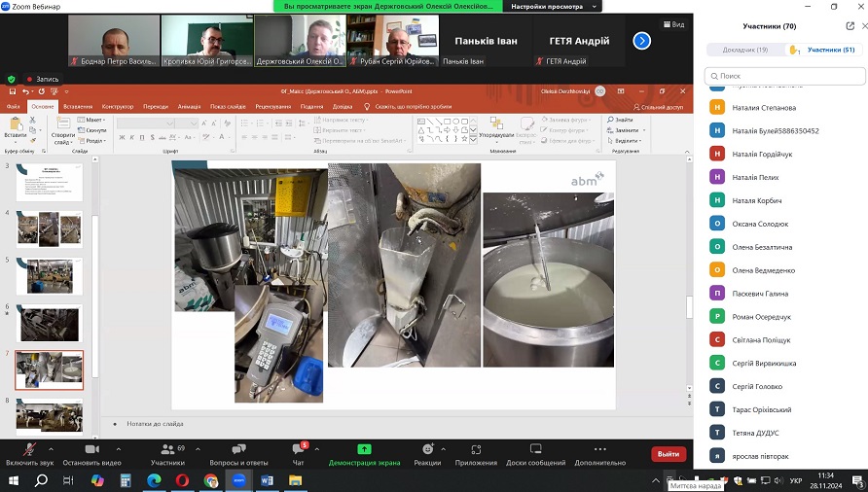Open Zoom Приложения apps

coord(476,453)
